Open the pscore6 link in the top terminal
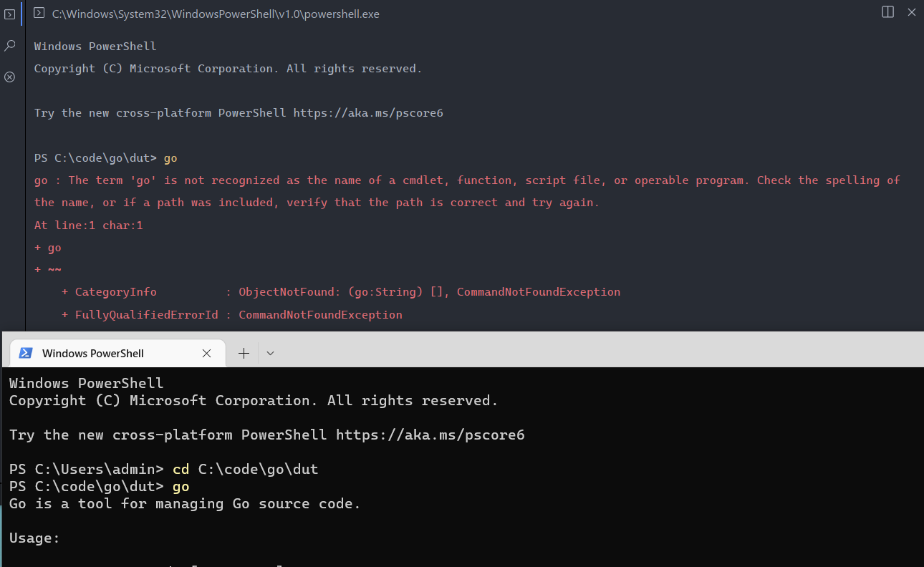The image size is (924, 567). (368, 112)
